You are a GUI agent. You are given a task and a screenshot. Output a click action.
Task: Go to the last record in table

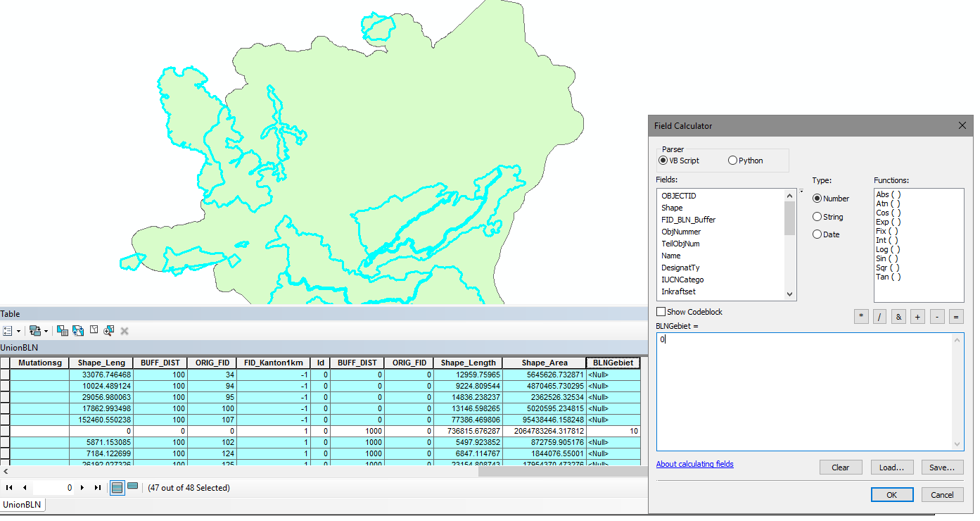(x=98, y=487)
